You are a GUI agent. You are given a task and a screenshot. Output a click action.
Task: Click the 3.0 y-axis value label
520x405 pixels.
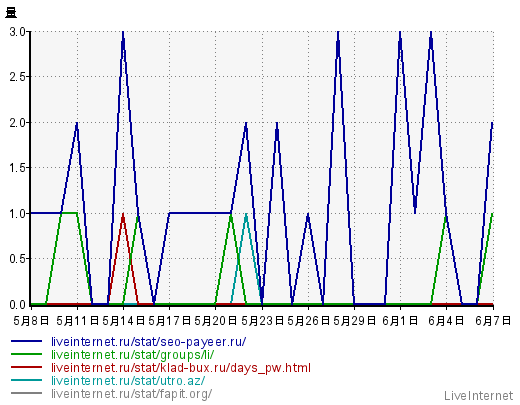click(x=17, y=32)
